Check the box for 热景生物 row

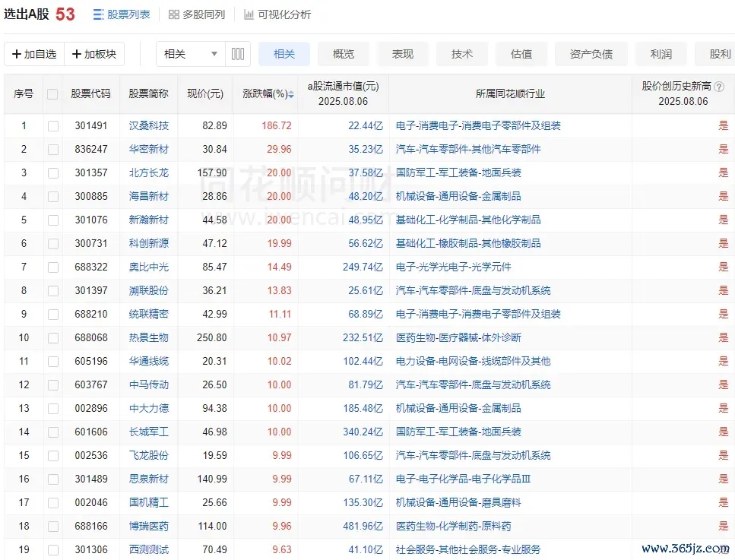(x=53, y=338)
